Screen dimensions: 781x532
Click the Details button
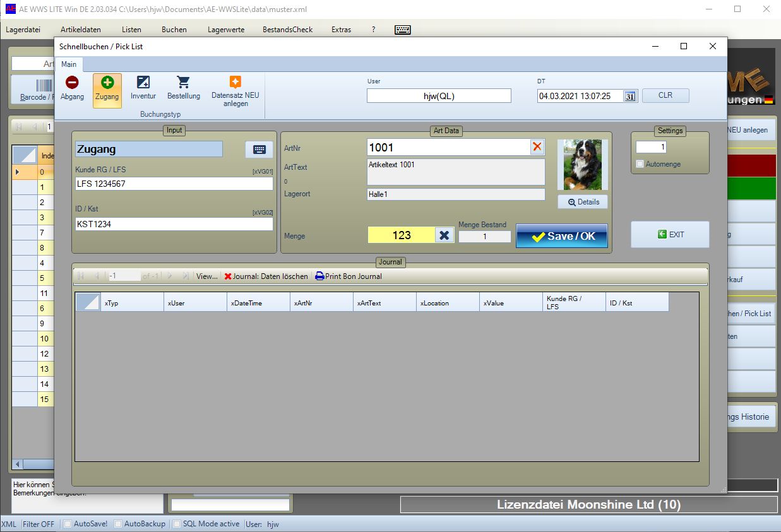(x=582, y=202)
